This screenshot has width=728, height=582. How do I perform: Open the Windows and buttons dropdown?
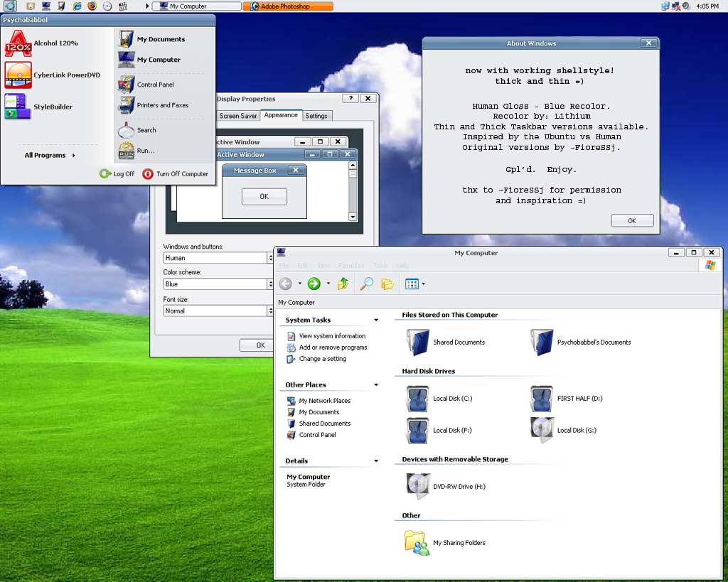270,258
